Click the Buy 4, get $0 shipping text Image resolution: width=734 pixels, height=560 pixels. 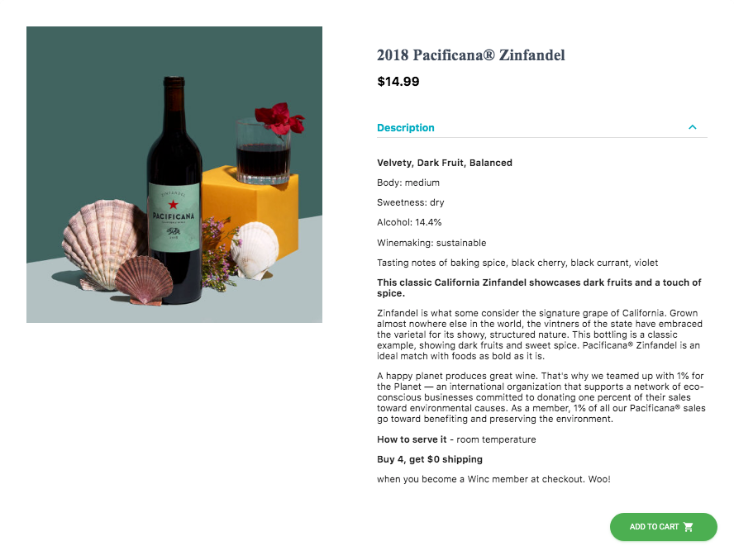point(430,459)
